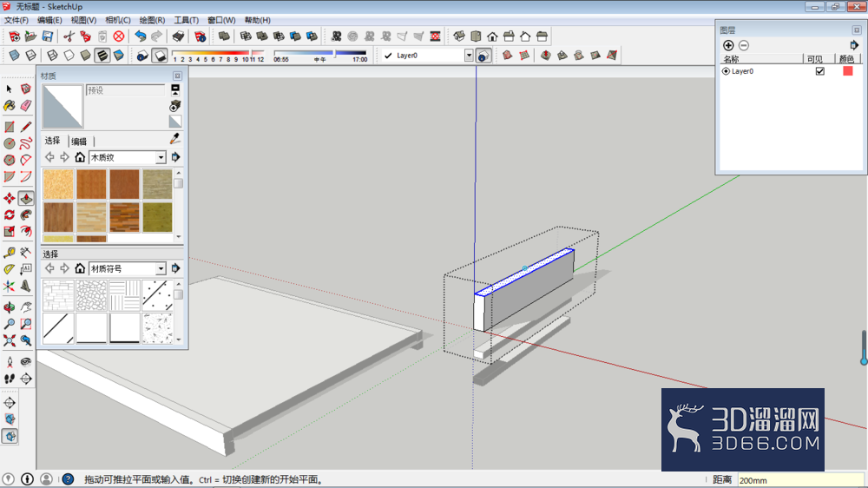Viewport: 868px width, 488px height.
Task: Open the wood materials details arrow menu
Action: coord(175,157)
